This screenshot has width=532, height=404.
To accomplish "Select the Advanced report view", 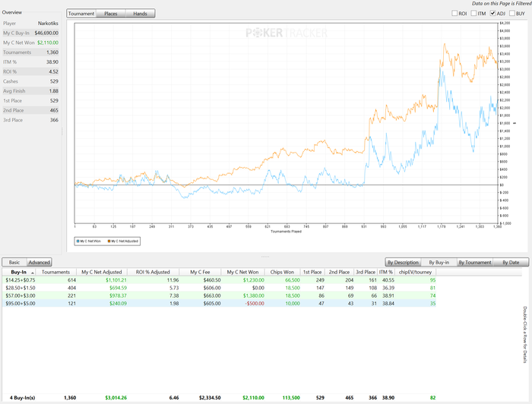I will pos(39,262).
